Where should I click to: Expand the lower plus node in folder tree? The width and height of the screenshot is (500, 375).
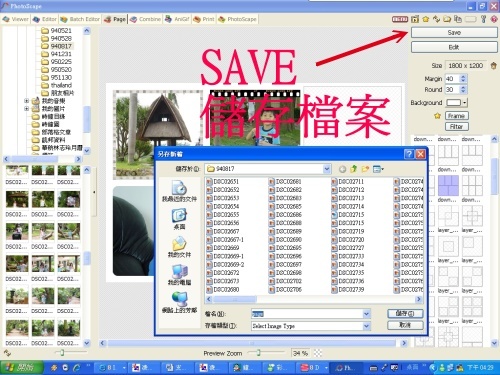point(26,109)
